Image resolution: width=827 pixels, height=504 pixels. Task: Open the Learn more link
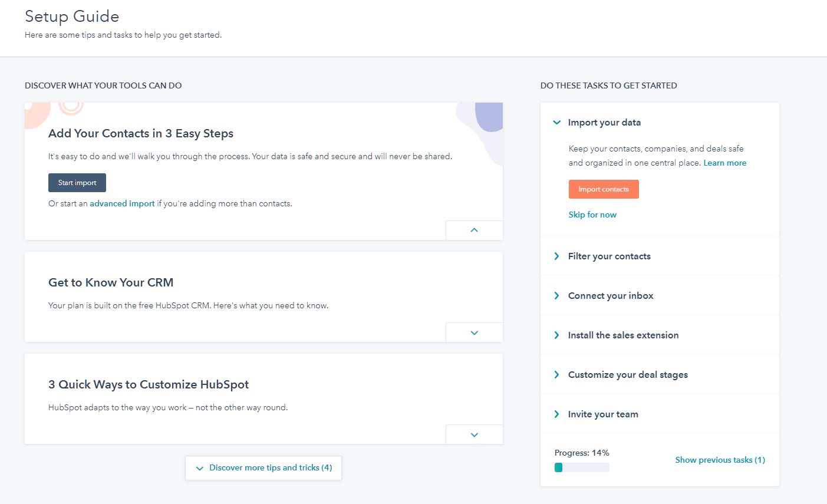point(724,163)
